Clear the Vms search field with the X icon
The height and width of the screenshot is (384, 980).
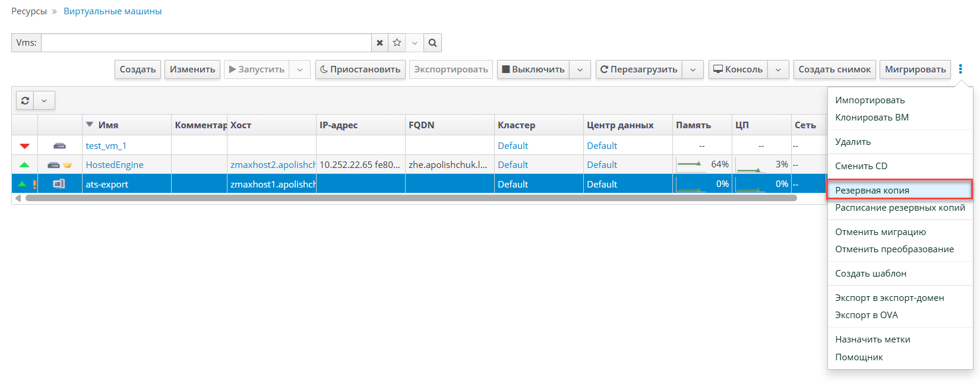(x=380, y=43)
